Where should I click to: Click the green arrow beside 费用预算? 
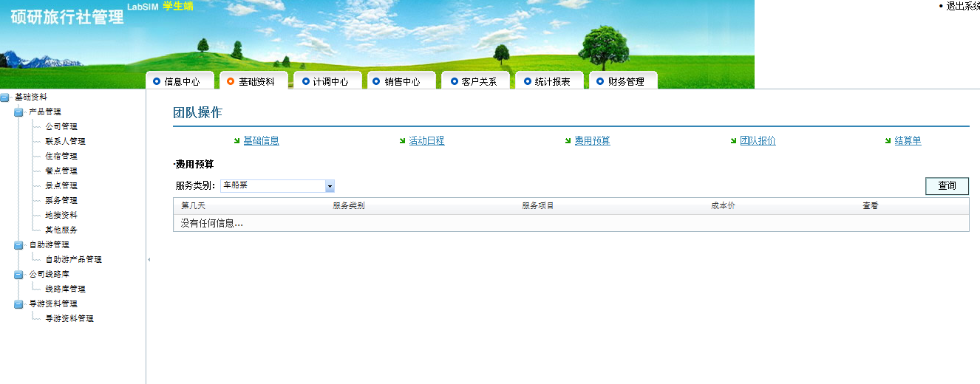(x=568, y=141)
